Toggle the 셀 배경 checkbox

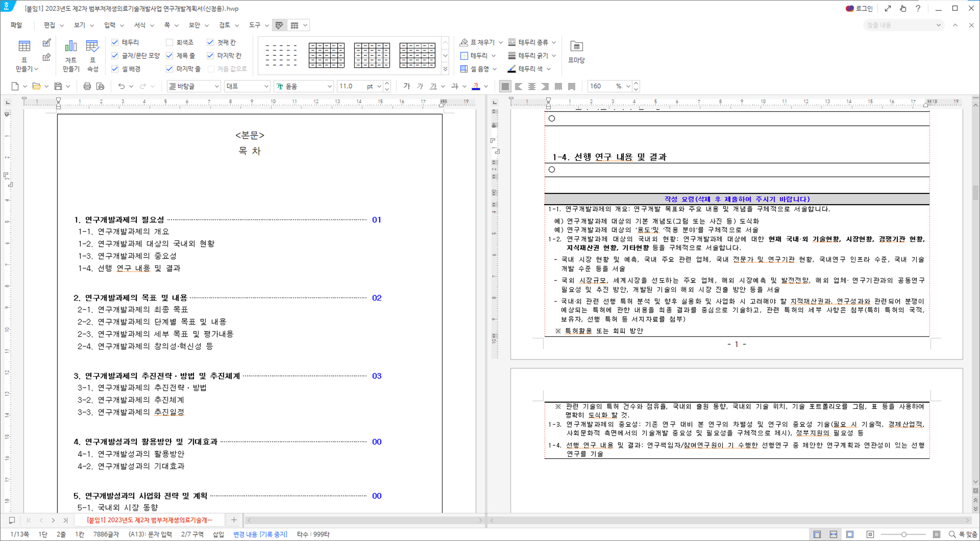click(x=115, y=69)
